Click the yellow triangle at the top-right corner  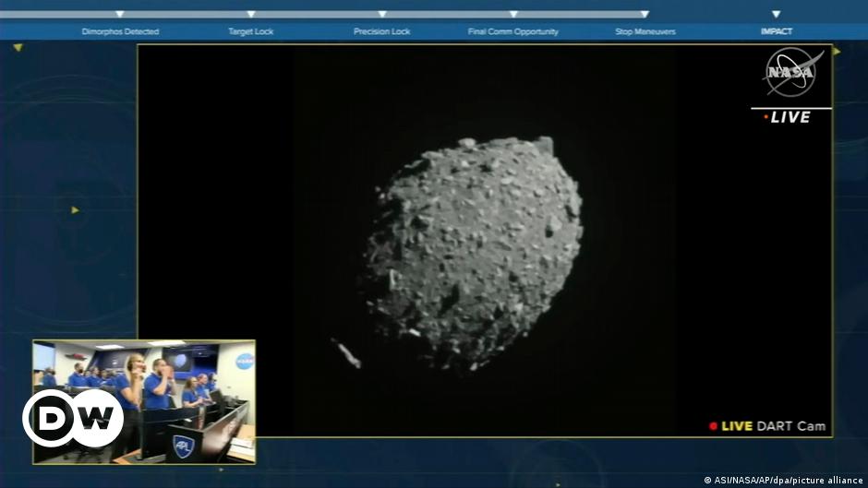[838, 52]
